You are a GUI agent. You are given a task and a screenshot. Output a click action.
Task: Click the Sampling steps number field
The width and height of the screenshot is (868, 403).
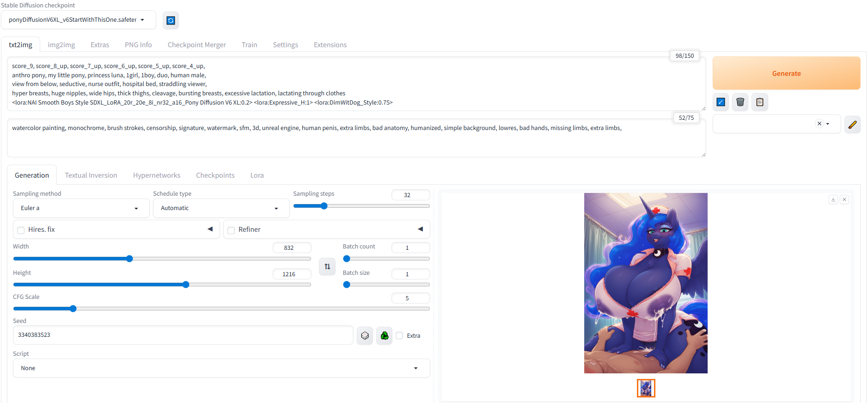coord(410,195)
